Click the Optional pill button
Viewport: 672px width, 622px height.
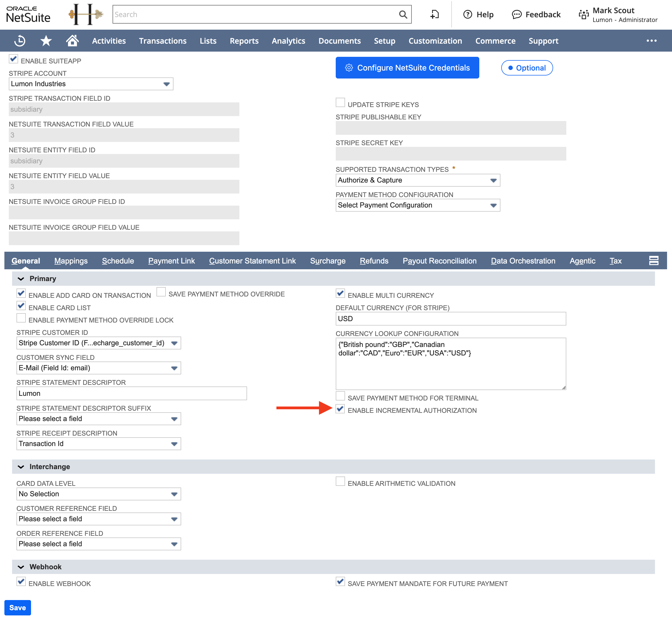click(x=527, y=68)
